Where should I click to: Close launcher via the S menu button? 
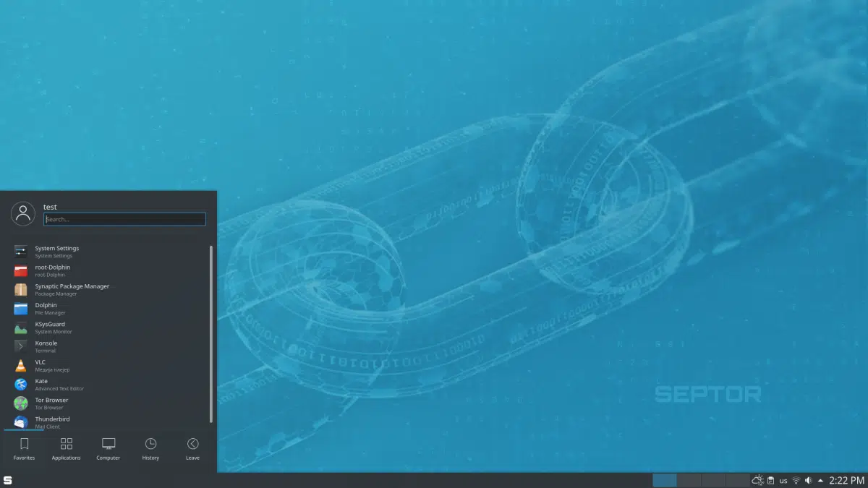[x=8, y=480]
